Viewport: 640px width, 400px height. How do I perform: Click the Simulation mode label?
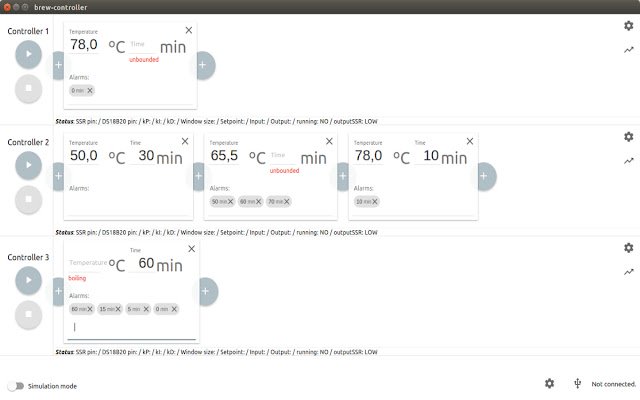(52, 386)
